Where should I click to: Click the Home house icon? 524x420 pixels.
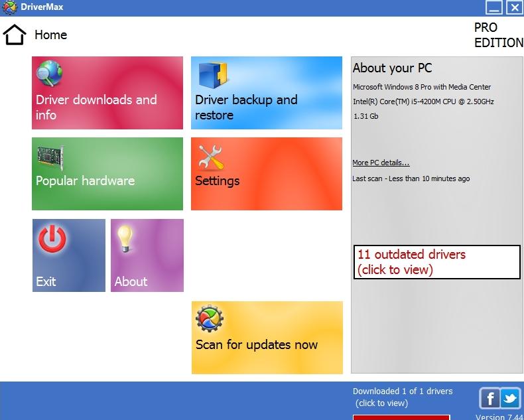coord(15,35)
